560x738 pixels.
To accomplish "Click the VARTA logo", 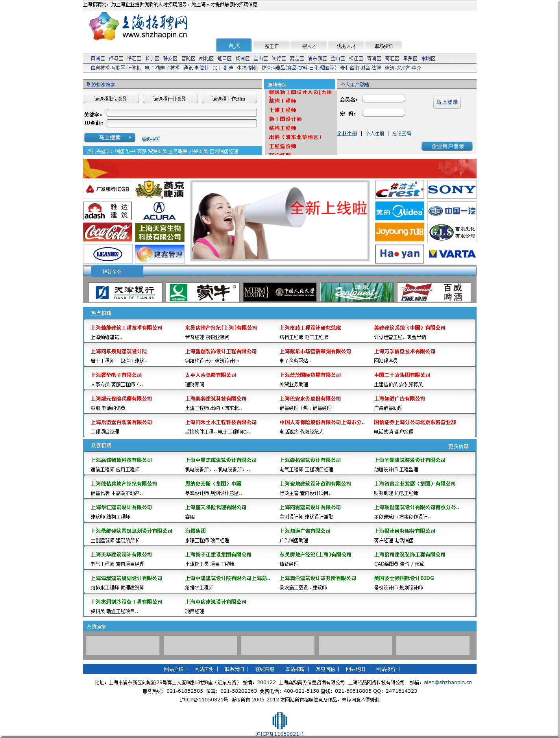I will click(x=452, y=254).
